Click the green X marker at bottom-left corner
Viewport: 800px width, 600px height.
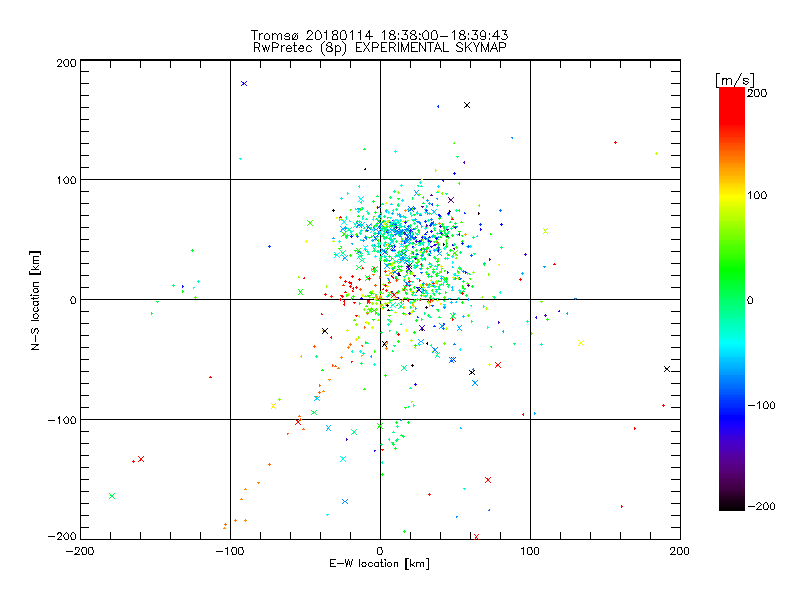[x=112, y=496]
